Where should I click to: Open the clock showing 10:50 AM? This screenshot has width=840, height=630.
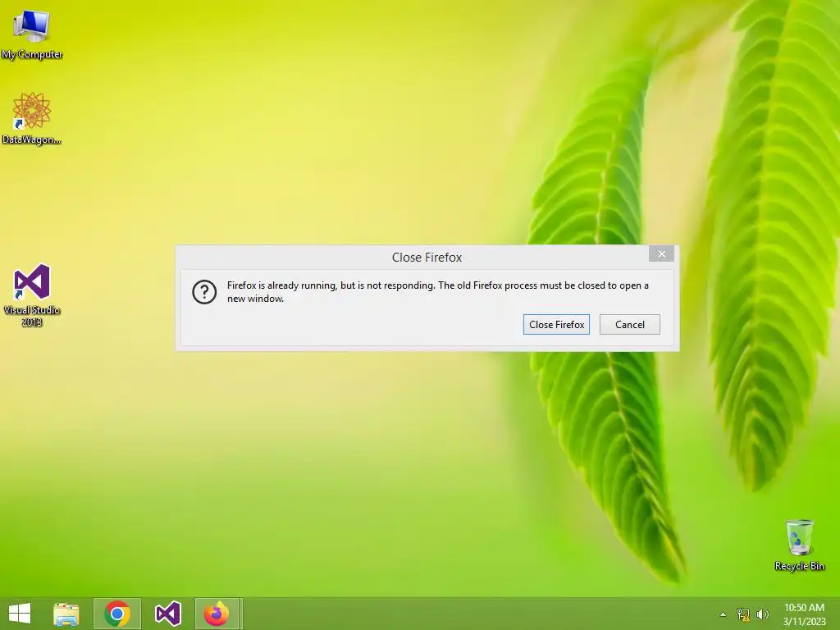[804, 614]
